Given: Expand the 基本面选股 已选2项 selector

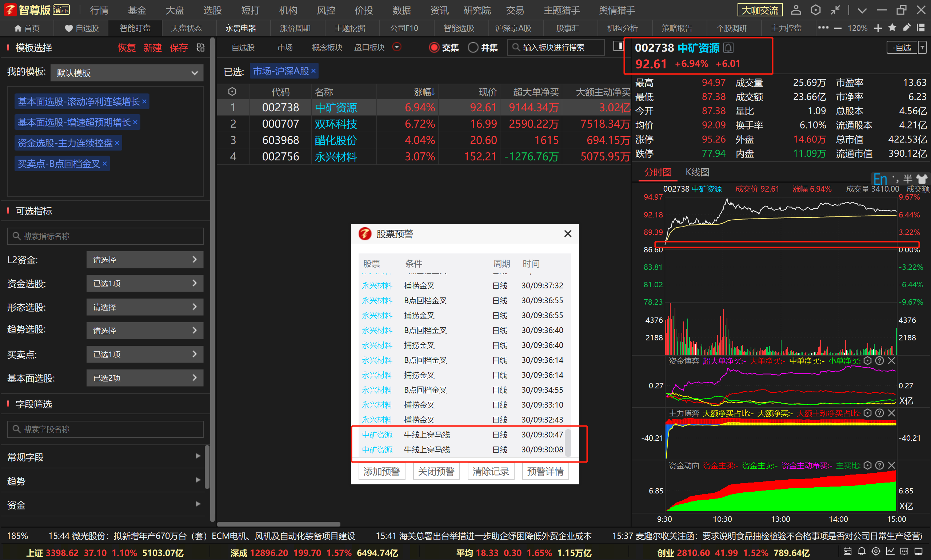Looking at the screenshot, I should 145,378.
